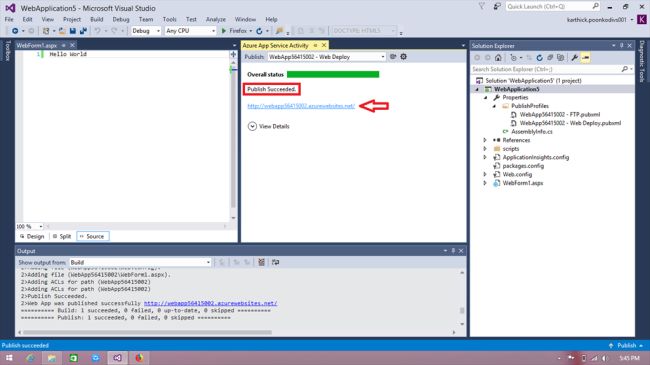Image resolution: width=650 pixels, height=365 pixels.
Task: Toggle auto-hide pin on Output panel
Action: point(453,251)
